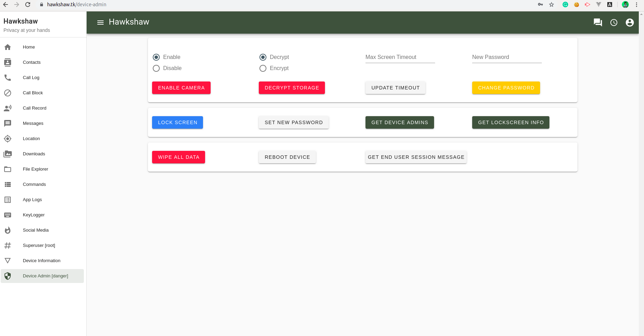Select the KeyLogger keyboard icon in sidebar
Screen dimensions: 644x336
pyautogui.click(x=8, y=215)
